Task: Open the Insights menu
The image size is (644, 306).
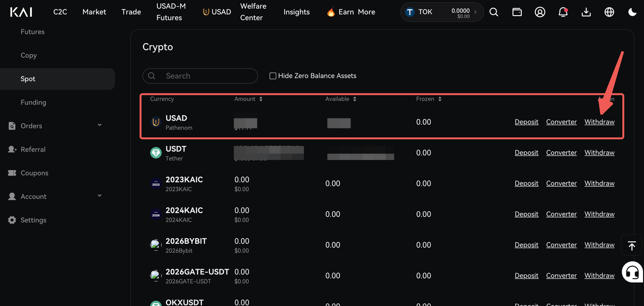Action: pyautogui.click(x=296, y=12)
